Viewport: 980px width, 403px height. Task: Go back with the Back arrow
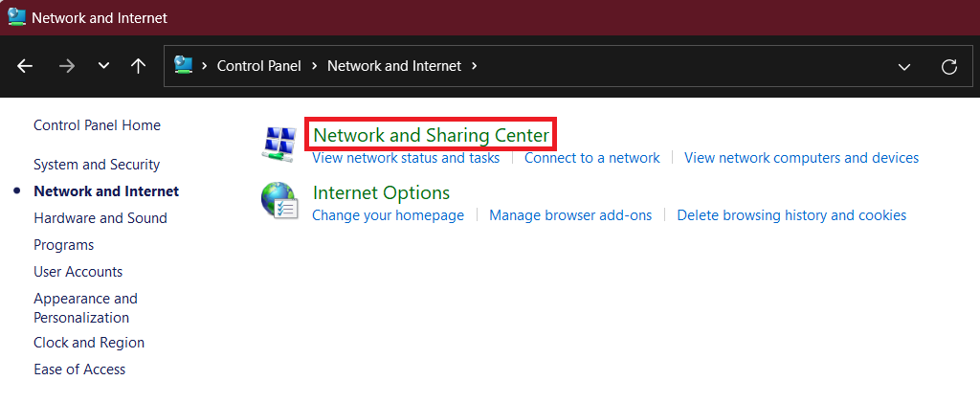[25, 66]
